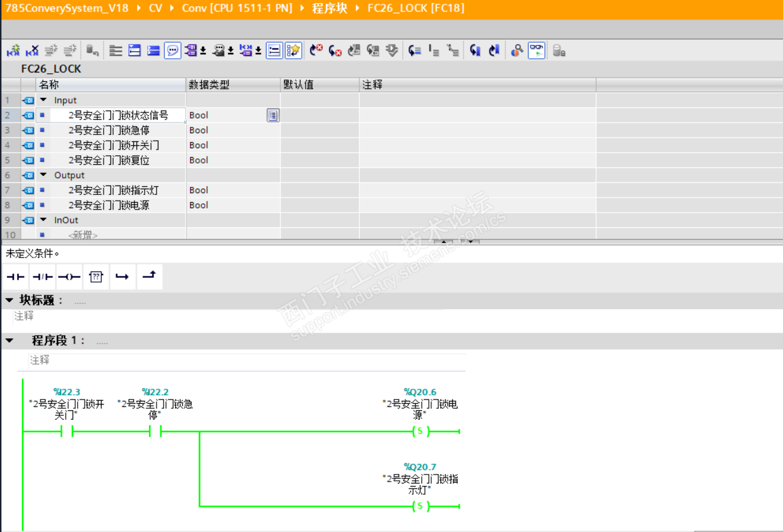The image size is (783, 532).
Task: Select the %I22.3 contact in network 1
Action: [x=67, y=432]
